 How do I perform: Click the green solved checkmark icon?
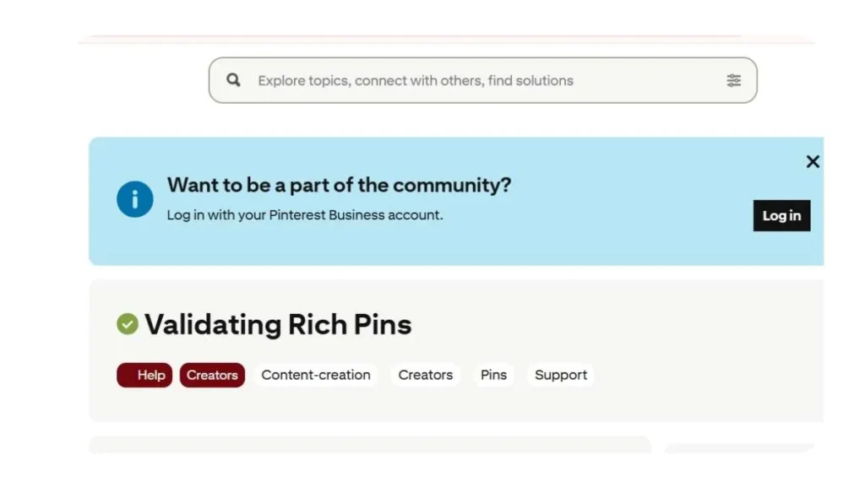pyautogui.click(x=128, y=324)
